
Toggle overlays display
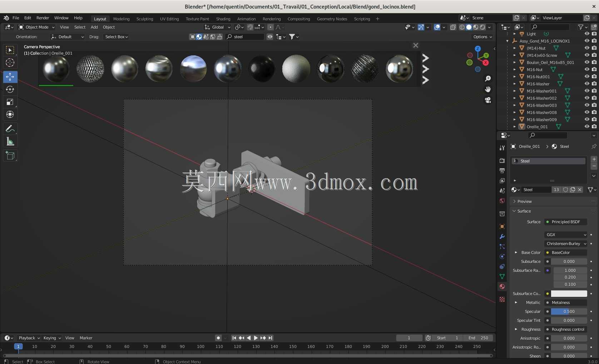pos(437,27)
